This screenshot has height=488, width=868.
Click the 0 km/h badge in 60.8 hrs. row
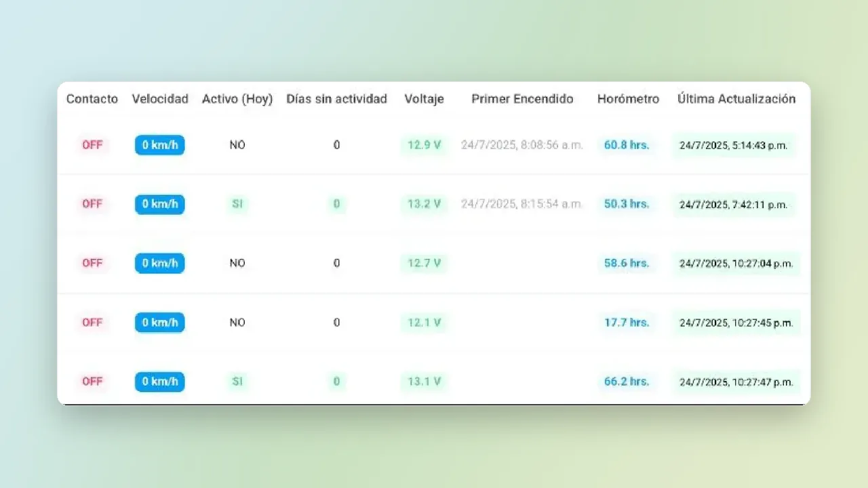click(160, 145)
